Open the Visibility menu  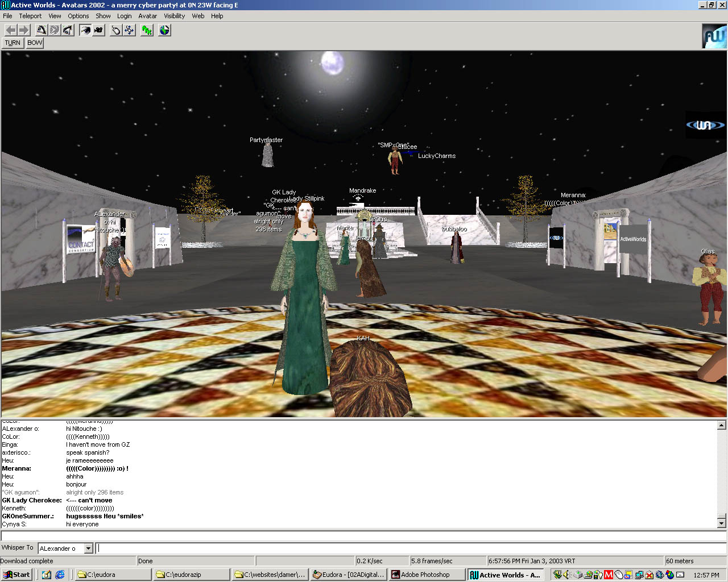coord(174,16)
